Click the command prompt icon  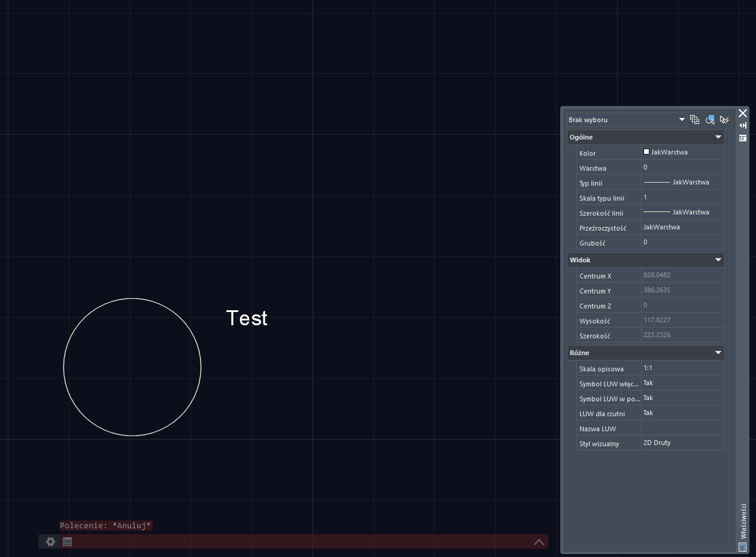(68, 541)
